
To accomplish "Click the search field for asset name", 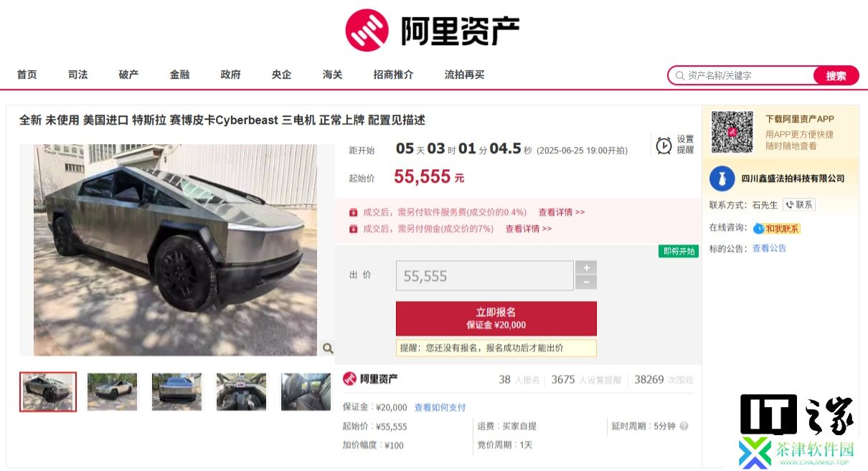I will click(x=746, y=75).
